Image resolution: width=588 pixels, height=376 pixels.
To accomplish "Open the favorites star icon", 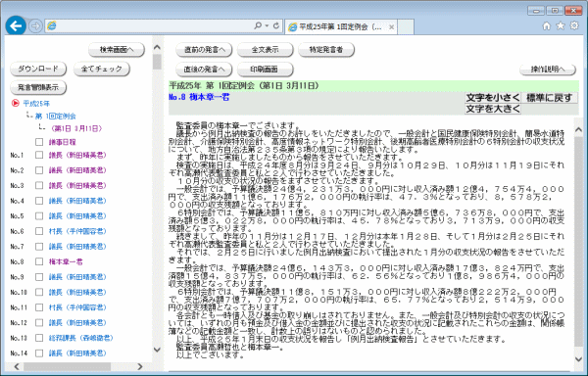I will coord(561,25).
